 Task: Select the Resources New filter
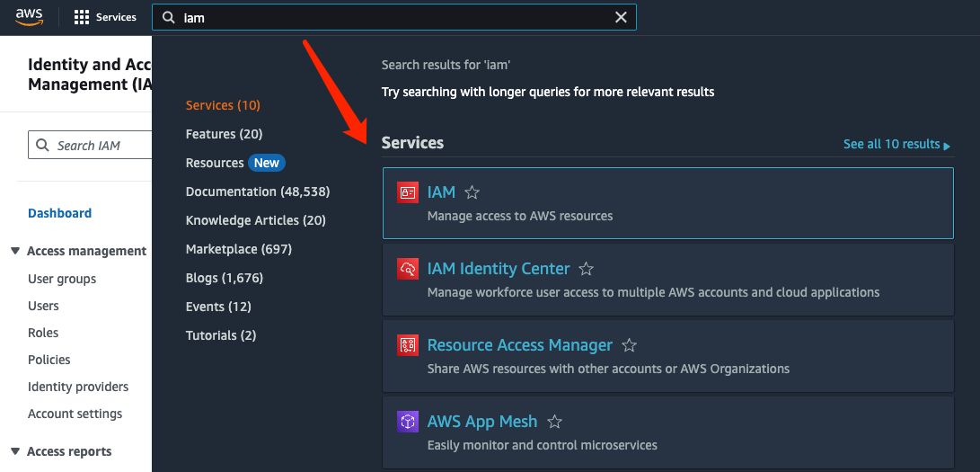click(235, 163)
